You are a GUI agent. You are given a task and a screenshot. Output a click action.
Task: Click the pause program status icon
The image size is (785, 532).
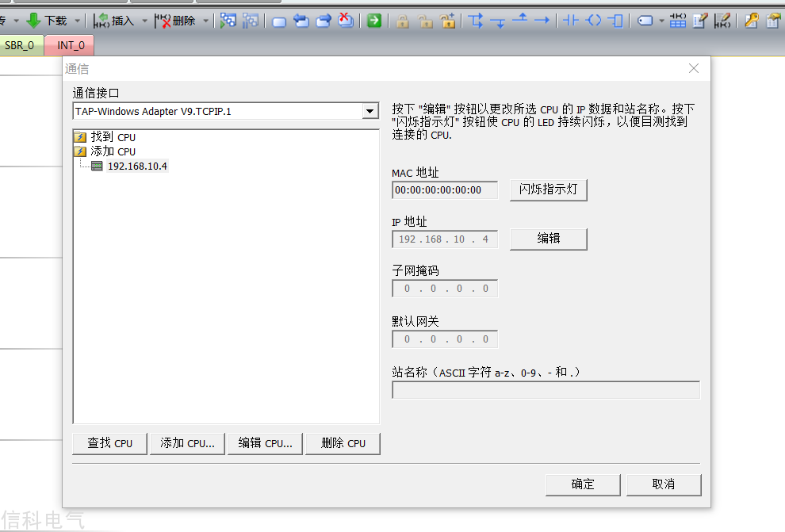tap(251, 21)
